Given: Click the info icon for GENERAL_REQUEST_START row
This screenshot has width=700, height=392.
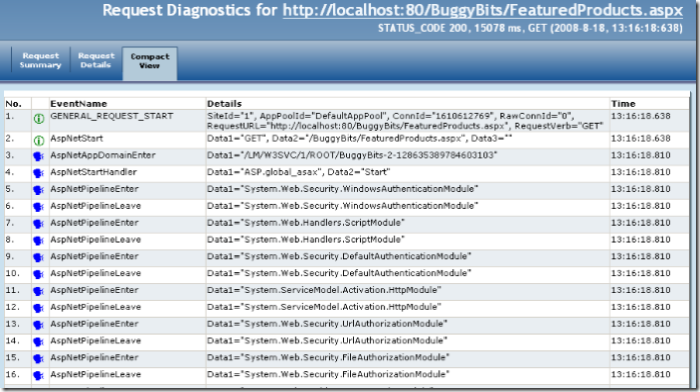Looking at the screenshot, I should [x=39, y=119].
